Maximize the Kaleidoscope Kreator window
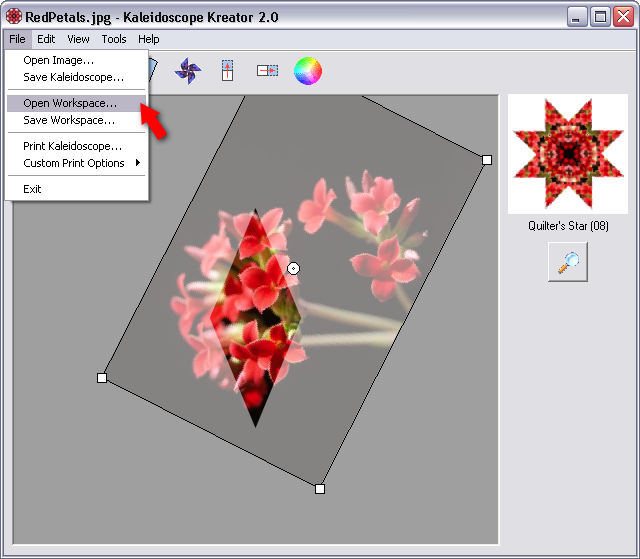The image size is (640, 559). (x=600, y=17)
